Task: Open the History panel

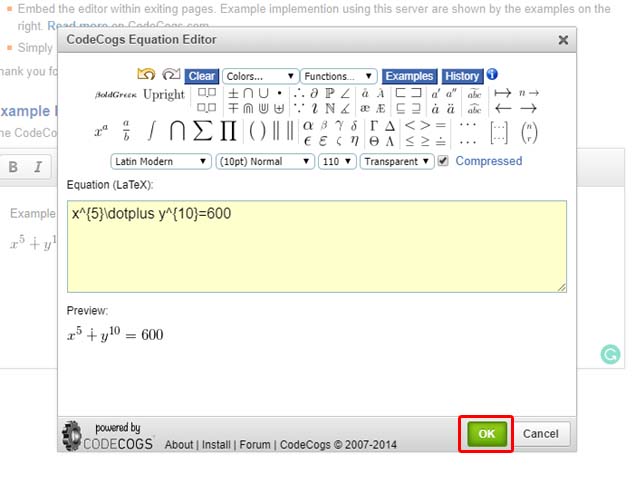Action: pos(462,76)
